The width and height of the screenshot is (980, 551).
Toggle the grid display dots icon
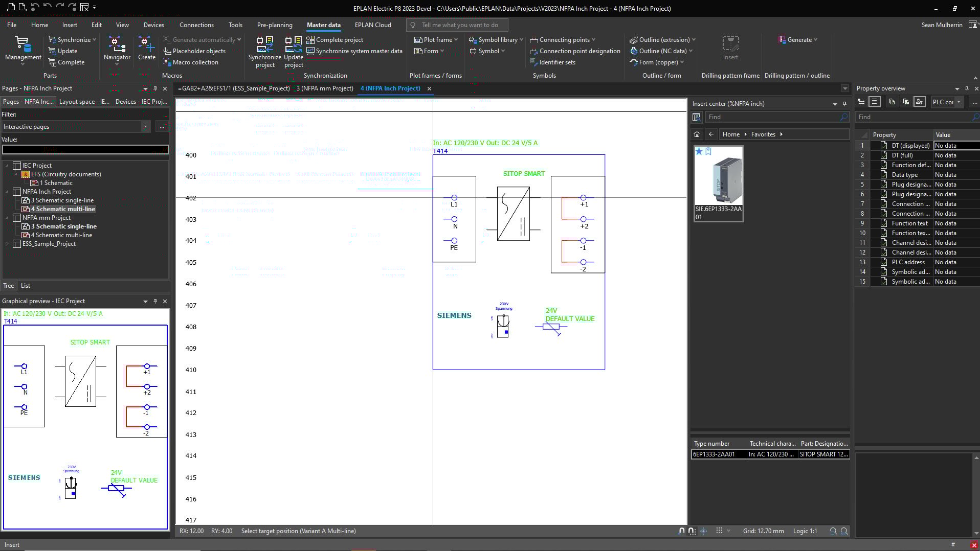(x=719, y=531)
